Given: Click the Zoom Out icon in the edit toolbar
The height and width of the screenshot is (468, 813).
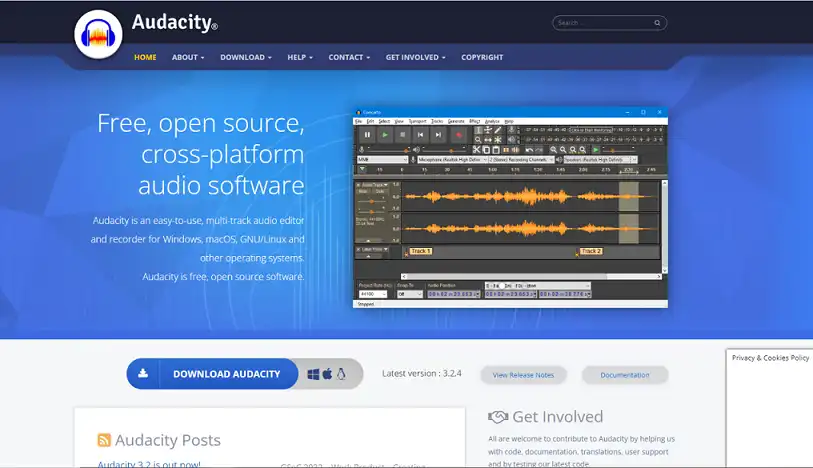Looking at the screenshot, I should point(563,149).
